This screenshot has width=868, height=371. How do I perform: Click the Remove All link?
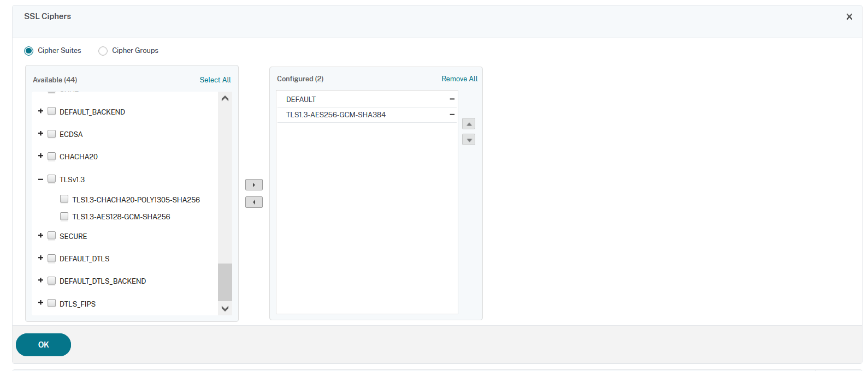coord(459,79)
